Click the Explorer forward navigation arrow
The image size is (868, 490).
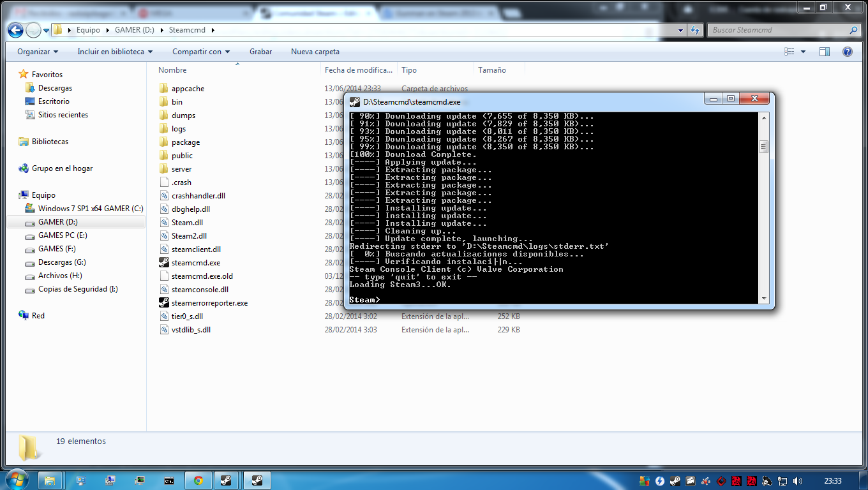[x=33, y=30]
